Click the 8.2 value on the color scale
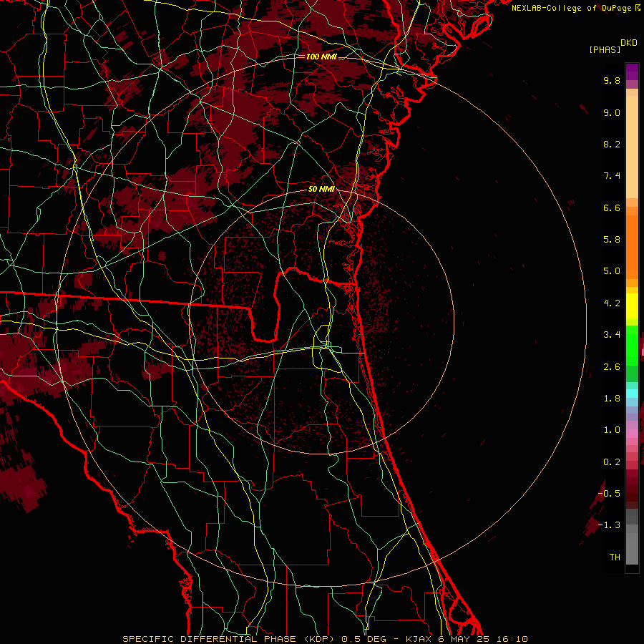Viewport: 644px width, 644px height. click(x=612, y=144)
